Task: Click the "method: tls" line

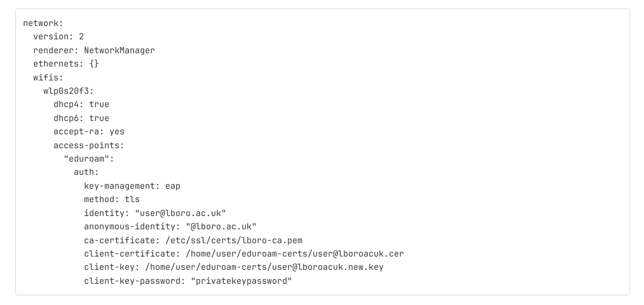Action: [112, 199]
